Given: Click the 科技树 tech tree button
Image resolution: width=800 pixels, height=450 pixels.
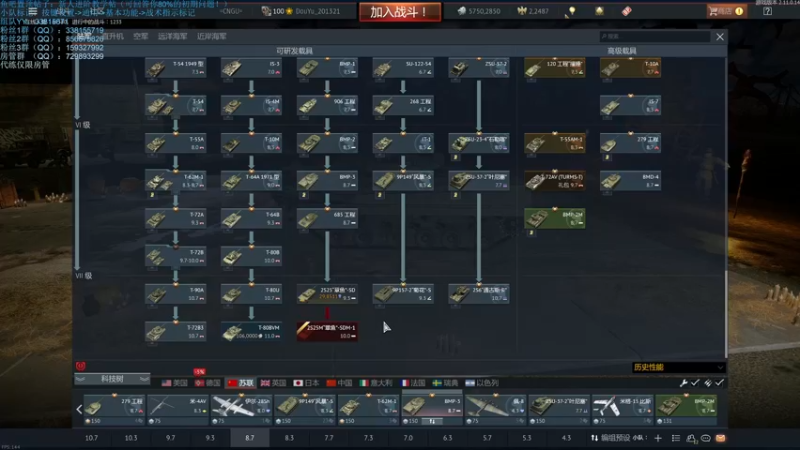Looking at the screenshot, I should click(x=112, y=379).
